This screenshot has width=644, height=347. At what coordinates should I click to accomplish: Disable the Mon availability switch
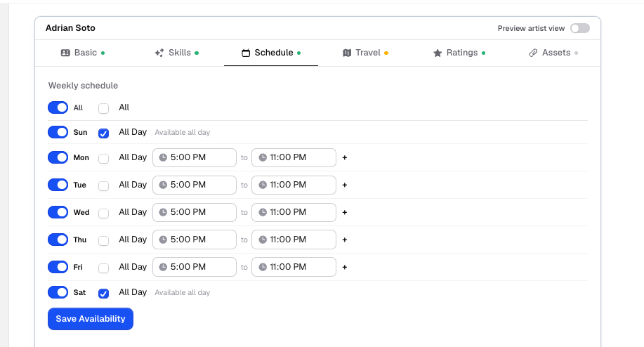[x=58, y=157]
